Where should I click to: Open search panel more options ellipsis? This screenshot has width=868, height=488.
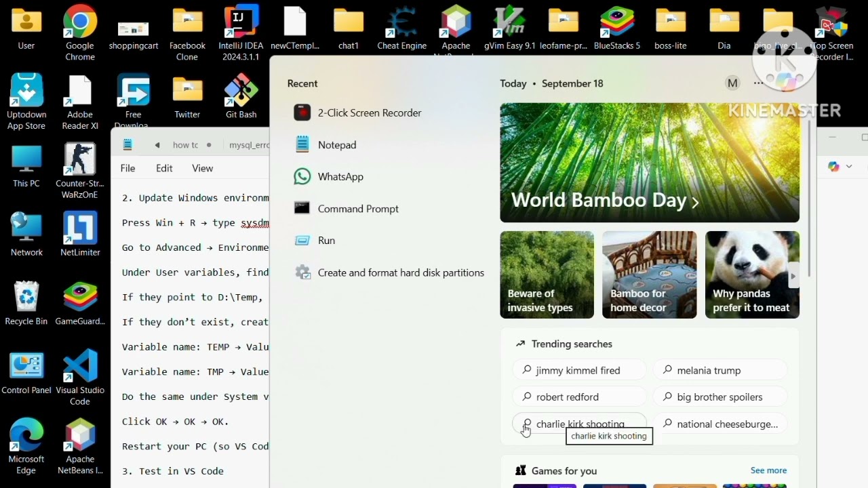[758, 83]
